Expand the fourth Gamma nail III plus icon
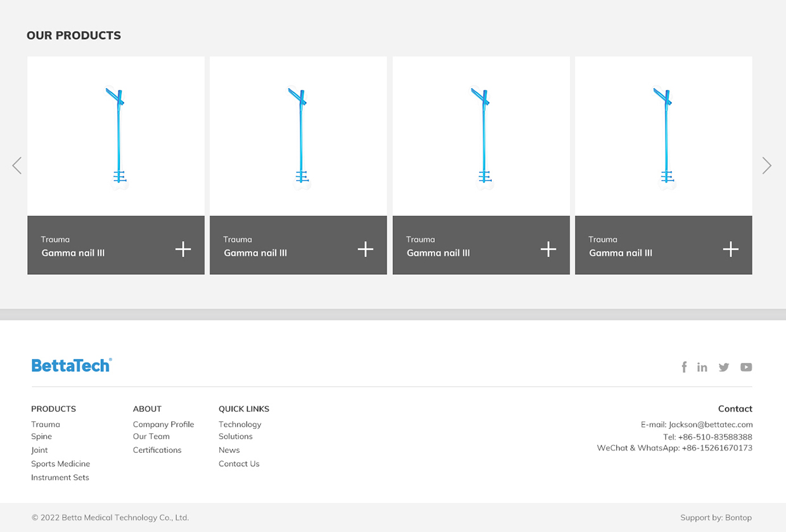 coord(731,250)
